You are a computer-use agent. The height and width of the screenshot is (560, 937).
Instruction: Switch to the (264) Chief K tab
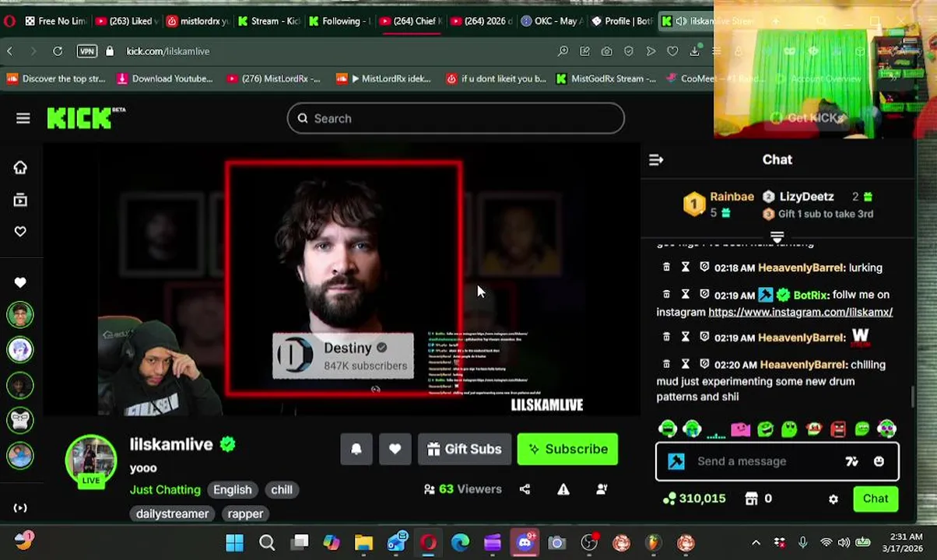click(411, 21)
